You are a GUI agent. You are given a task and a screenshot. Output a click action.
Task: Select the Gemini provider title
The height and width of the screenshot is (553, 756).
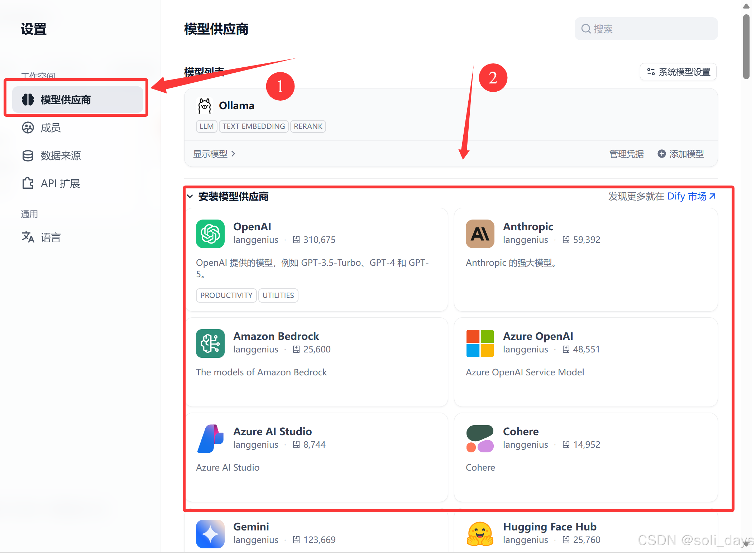coord(251,526)
